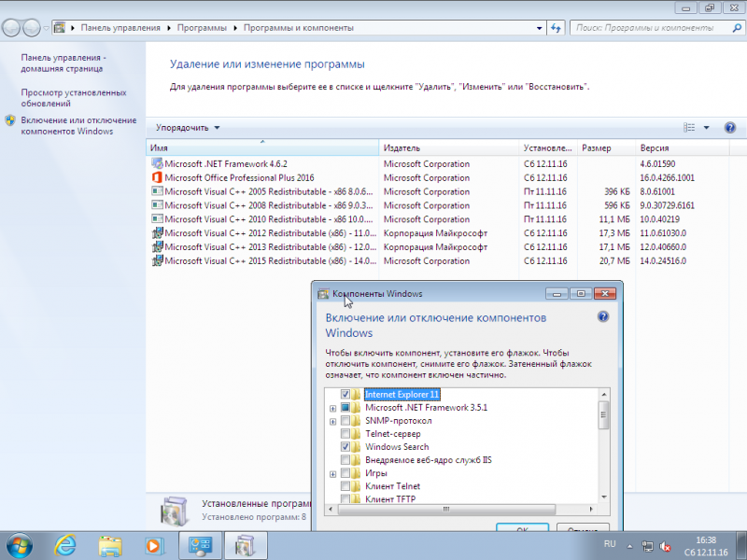
Task: Click Панель управления breadcrumb in address bar
Action: point(120,28)
